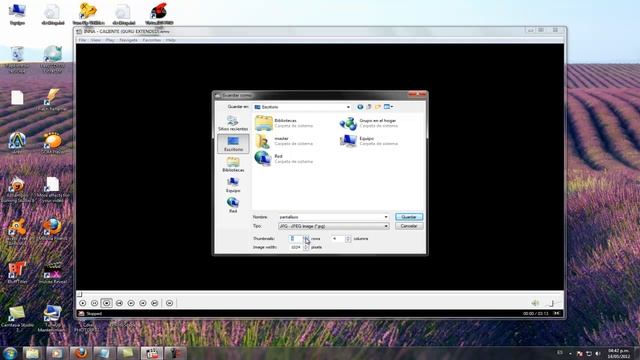Click the thumbnails rows spinner arrows
The height and width of the screenshot is (360, 640).
[306, 238]
